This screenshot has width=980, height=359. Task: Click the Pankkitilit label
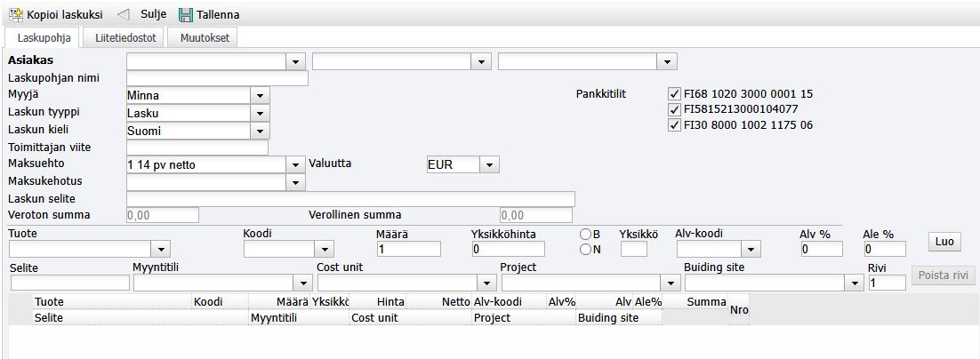(600, 94)
